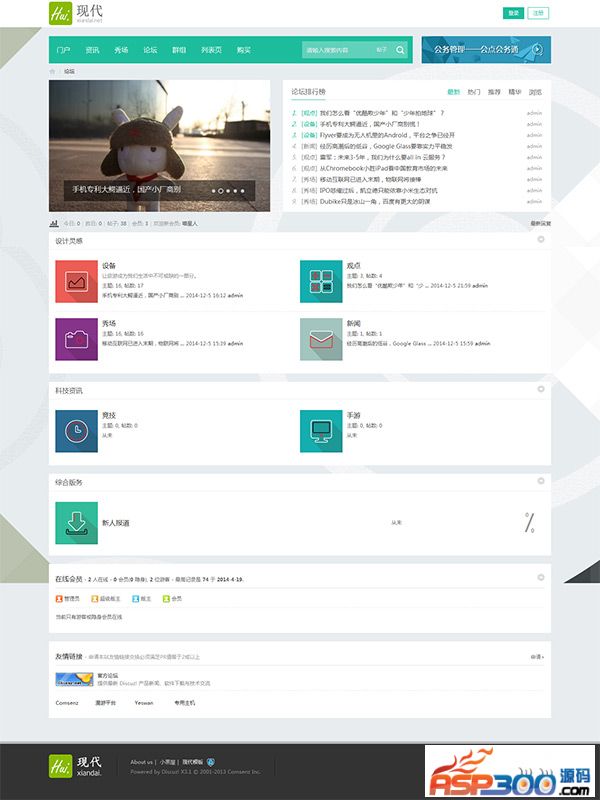Viewport: 600px width, 800px height.
Task: Open ranked post starting with Dubike
Action: point(375,202)
